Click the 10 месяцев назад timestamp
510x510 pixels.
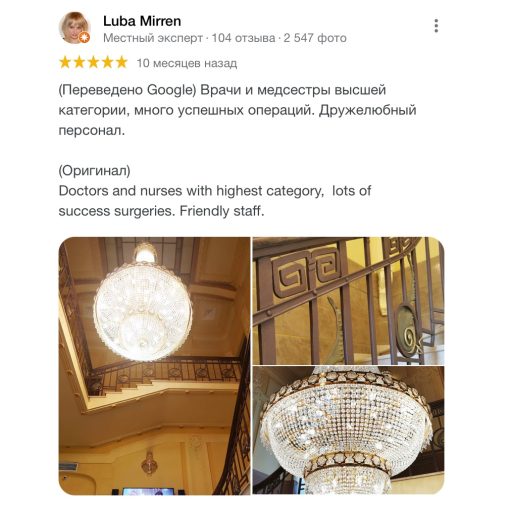click(187, 63)
